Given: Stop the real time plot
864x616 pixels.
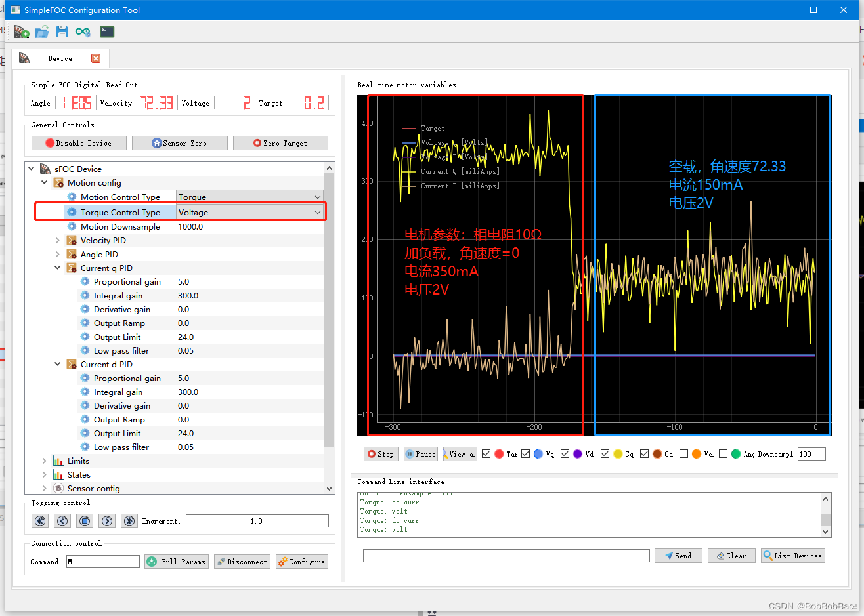Looking at the screenshot, I should pyautogui.click(x=381, y=454).
